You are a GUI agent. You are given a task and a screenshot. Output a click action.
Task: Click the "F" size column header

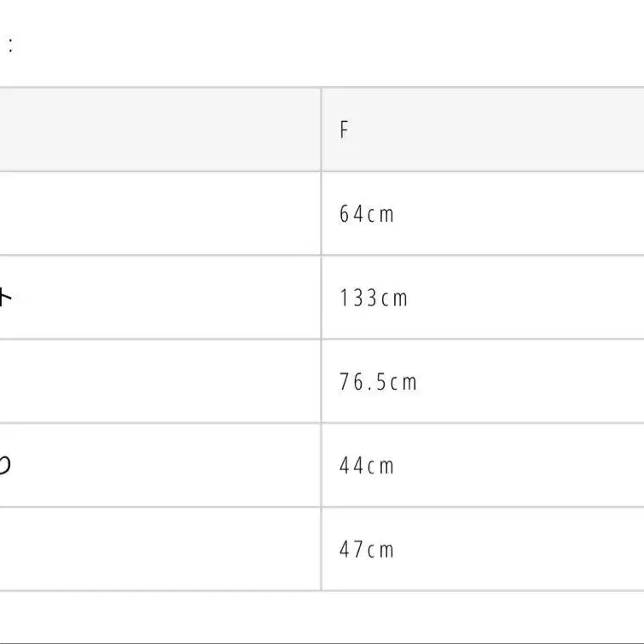click(x=345, y=131)
